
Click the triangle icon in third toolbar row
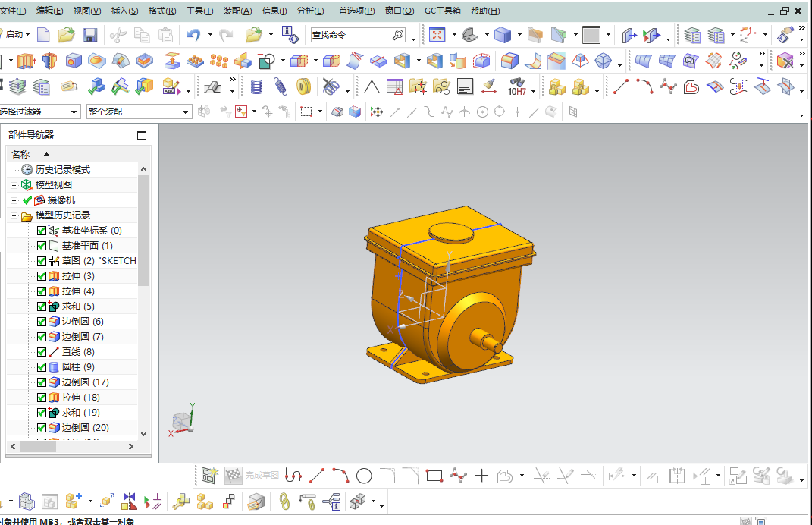point(372,87)
